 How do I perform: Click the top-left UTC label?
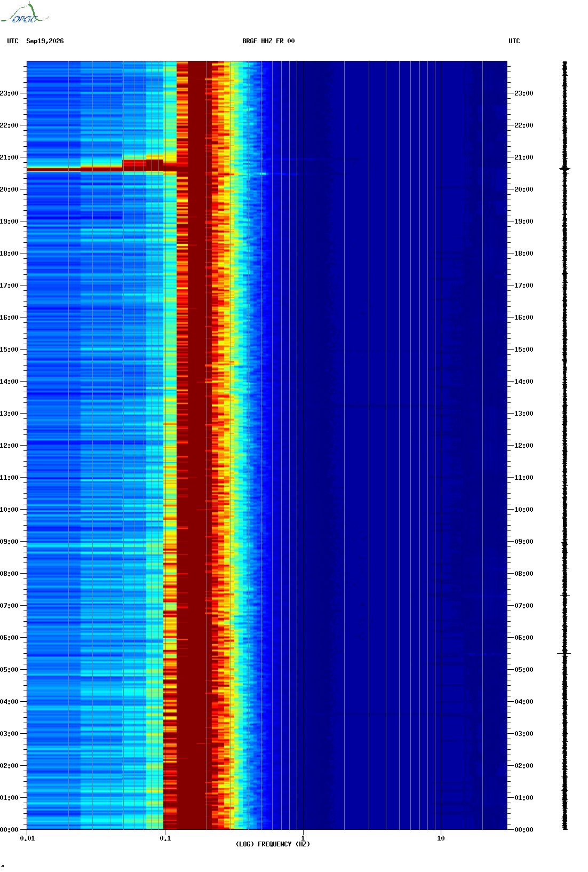point(13,41)
